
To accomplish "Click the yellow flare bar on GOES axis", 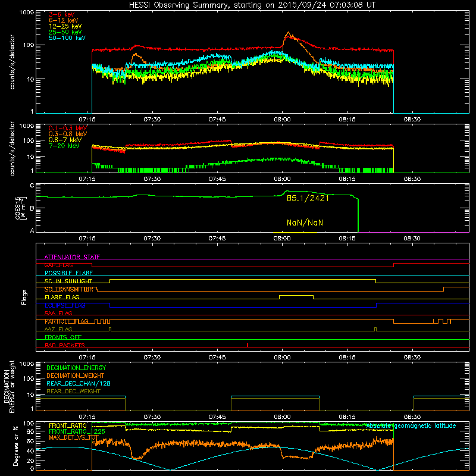I will pos(295,233).
